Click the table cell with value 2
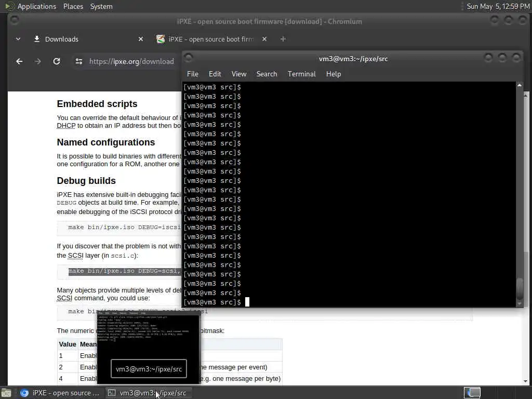532x399 pixels. point(68,367)
